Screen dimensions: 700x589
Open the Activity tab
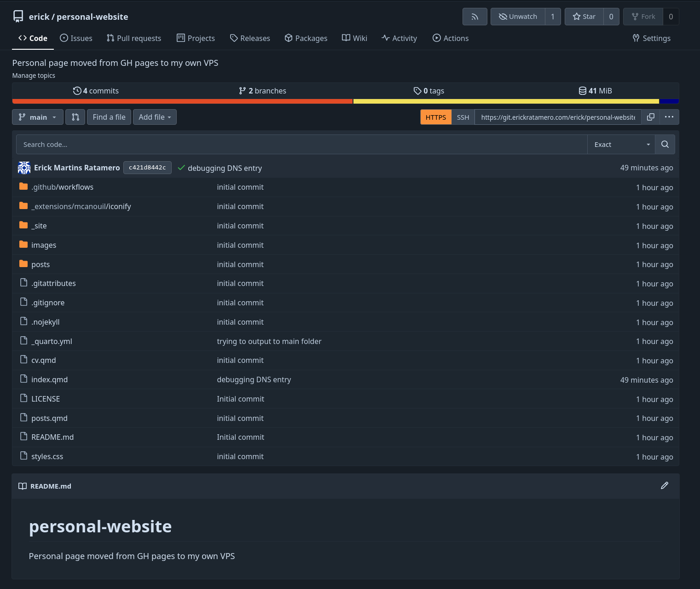(x=399, y=38)
